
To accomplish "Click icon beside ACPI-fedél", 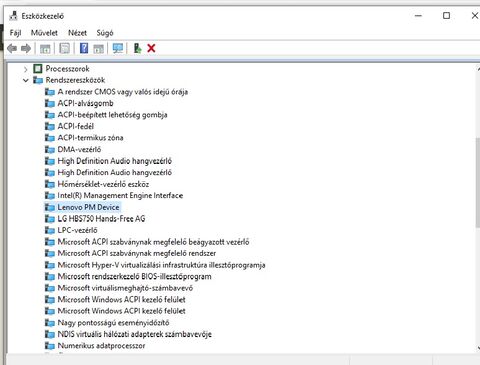I will pyautogui.click(x=50, y=126).
